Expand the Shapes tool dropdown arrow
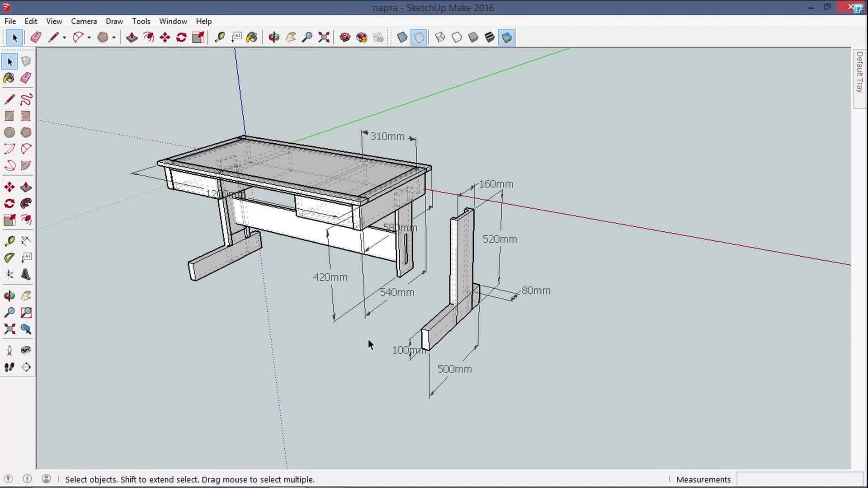Image resolution: width=868 pixels, height=488 pixels. pyautogui.click(x=114, y=38)
